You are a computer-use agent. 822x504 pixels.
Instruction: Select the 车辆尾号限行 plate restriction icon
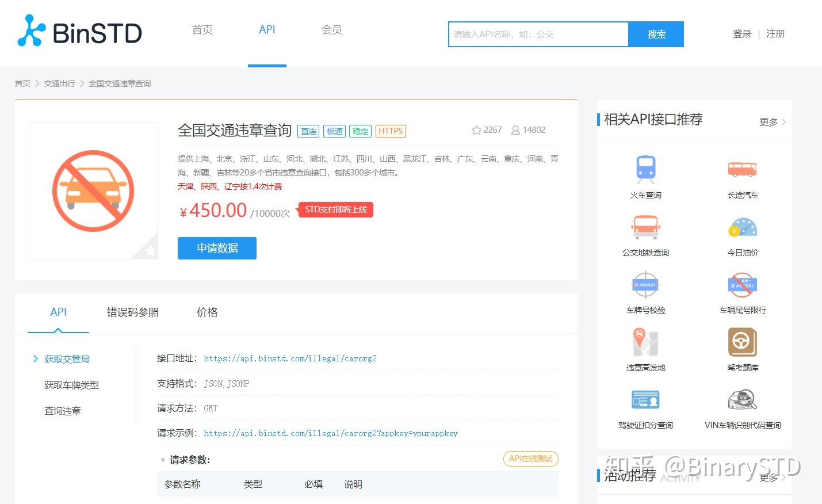tap(742, 285)
